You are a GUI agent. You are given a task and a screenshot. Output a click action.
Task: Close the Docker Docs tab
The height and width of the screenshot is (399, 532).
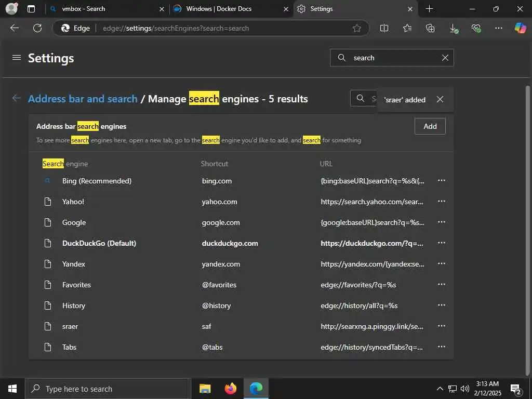[286, 9]
